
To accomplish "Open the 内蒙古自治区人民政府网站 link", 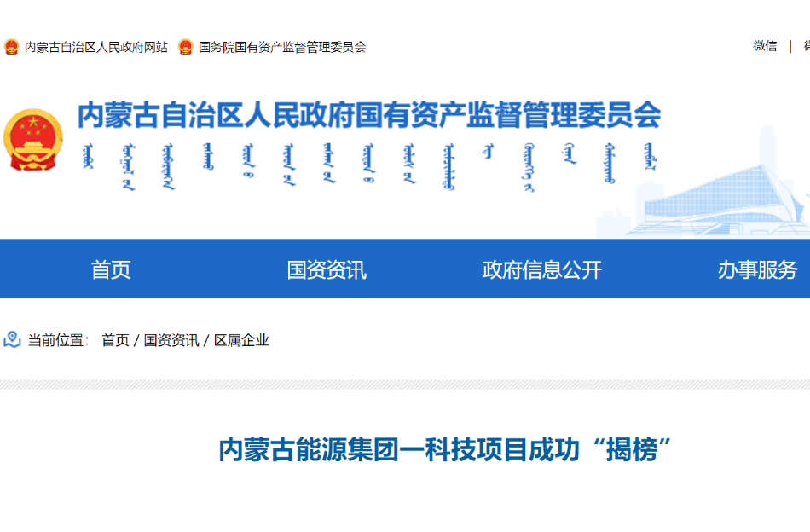I will click(95, 47).
